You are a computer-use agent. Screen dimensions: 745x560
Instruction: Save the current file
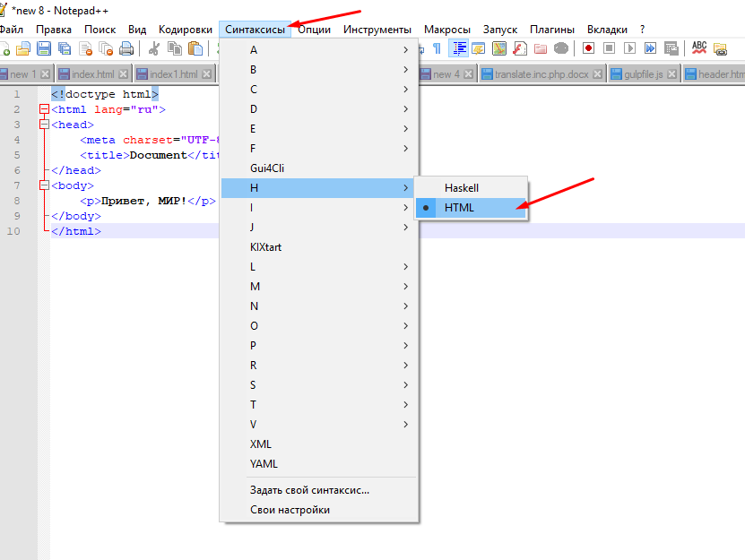pyautogui.click(x=44, y=48)
